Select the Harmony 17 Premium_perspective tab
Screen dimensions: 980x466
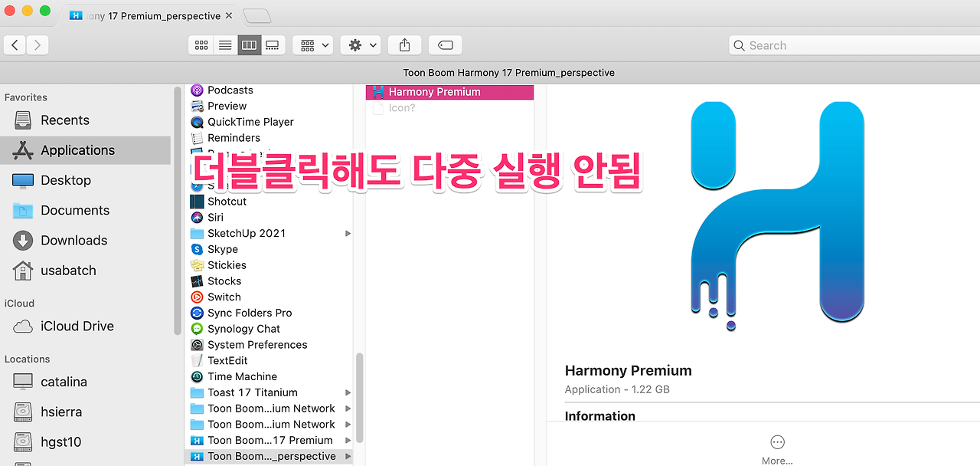point(149,15)
